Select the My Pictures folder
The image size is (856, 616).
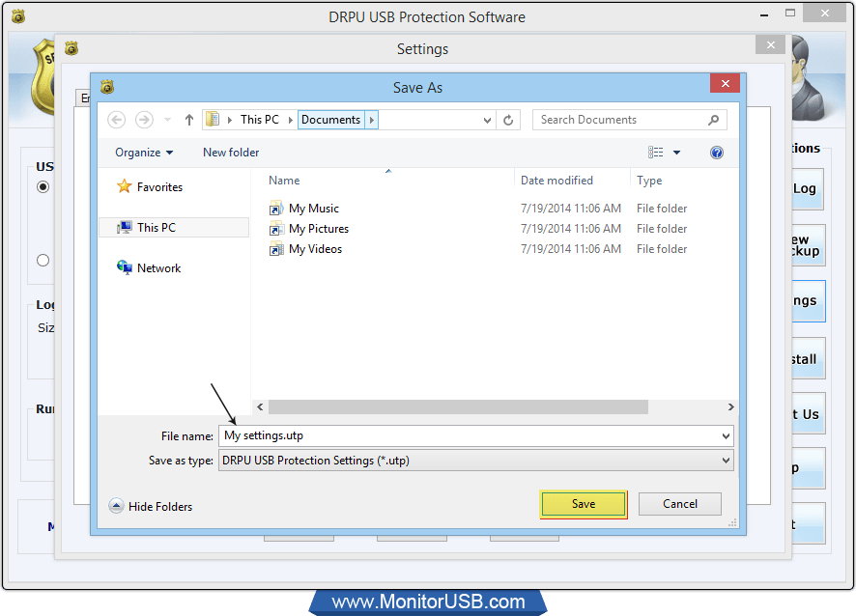tap(318, 229)
